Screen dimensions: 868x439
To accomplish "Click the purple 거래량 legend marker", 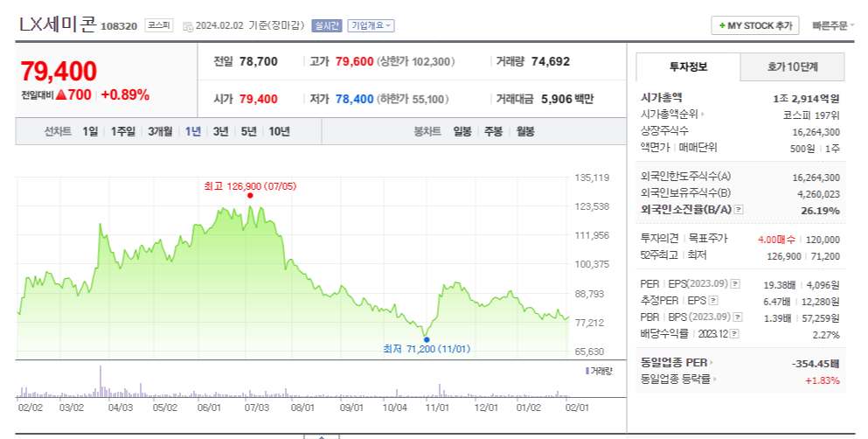I will 587,371.
